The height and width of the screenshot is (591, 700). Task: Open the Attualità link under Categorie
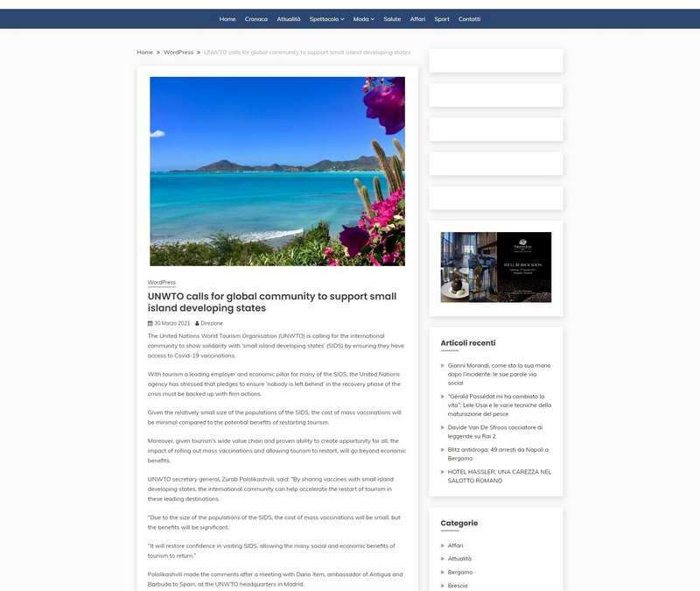point(461,557)
